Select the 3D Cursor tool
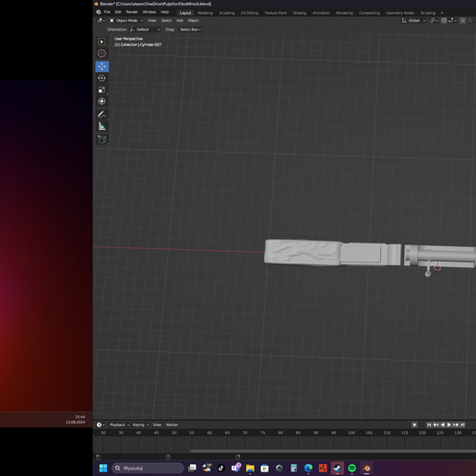 coord(101,54)
